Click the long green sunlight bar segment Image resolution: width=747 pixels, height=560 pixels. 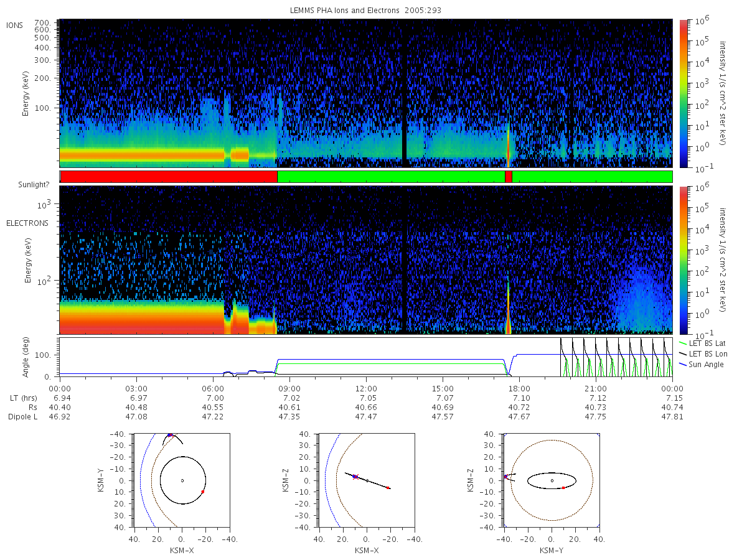(x=391, y=177)
